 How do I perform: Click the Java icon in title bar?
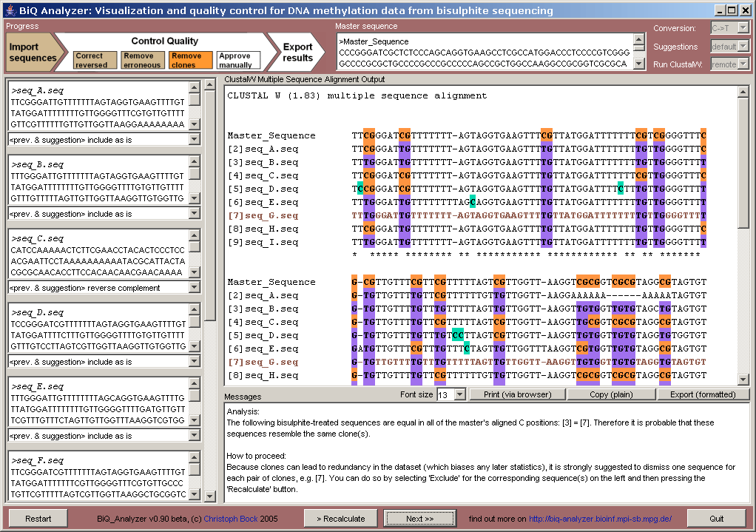point(10,10)
